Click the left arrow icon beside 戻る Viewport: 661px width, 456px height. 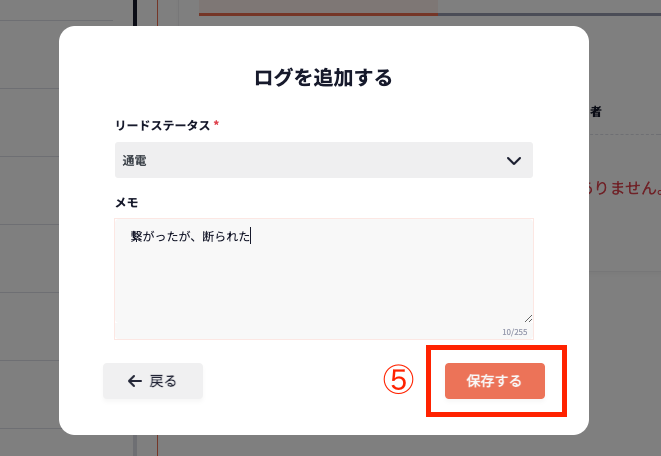point(134,381)
